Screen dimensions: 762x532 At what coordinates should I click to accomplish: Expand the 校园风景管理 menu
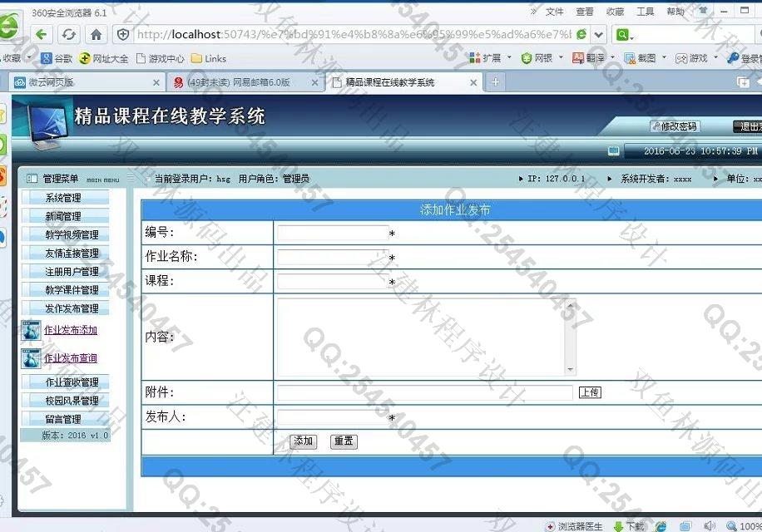pyautogui.click(x=65, y=401)
